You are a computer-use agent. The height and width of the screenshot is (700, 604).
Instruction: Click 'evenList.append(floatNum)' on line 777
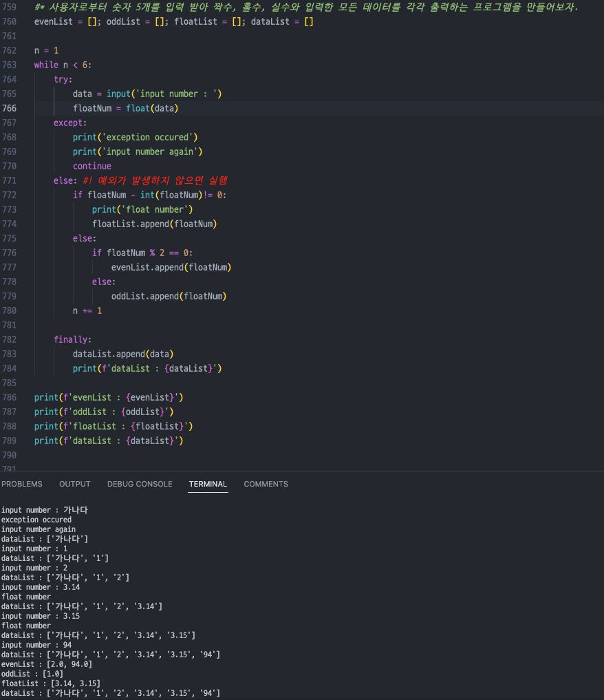point(171,268)
